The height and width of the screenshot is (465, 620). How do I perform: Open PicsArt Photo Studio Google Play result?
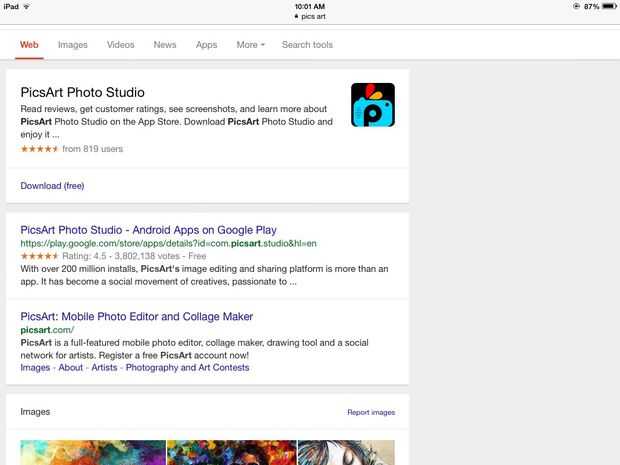coord(148,230)
